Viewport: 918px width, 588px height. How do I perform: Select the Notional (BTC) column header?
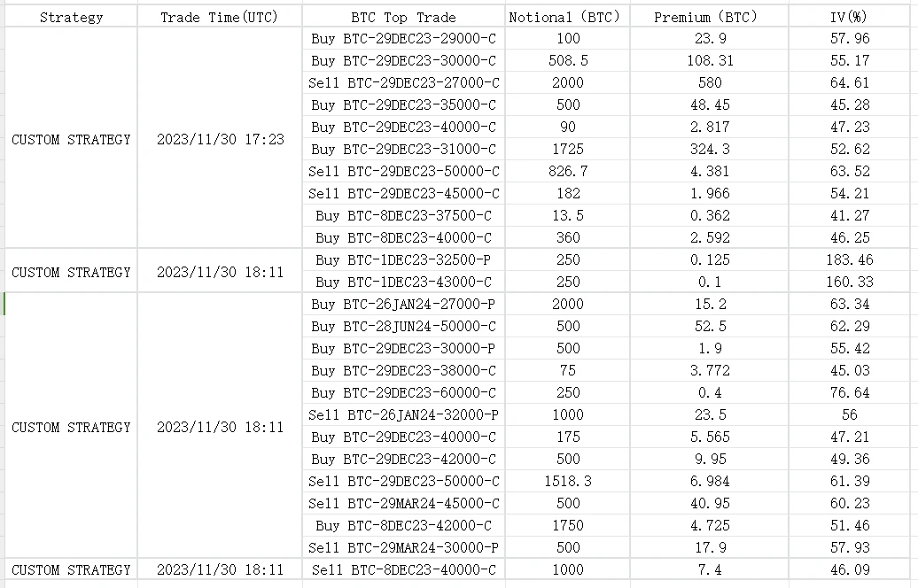tap(568, 17)
